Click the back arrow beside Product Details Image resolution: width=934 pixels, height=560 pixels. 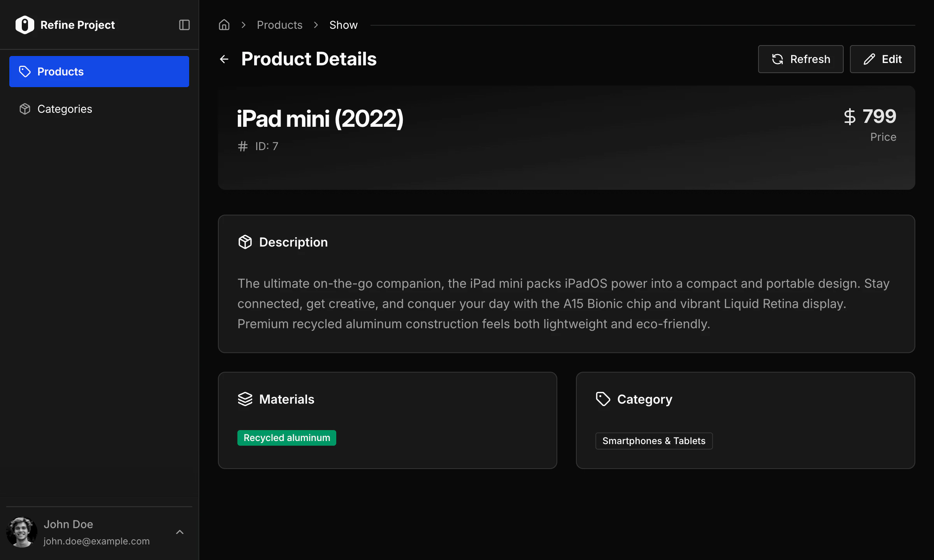tap(224, 59)
